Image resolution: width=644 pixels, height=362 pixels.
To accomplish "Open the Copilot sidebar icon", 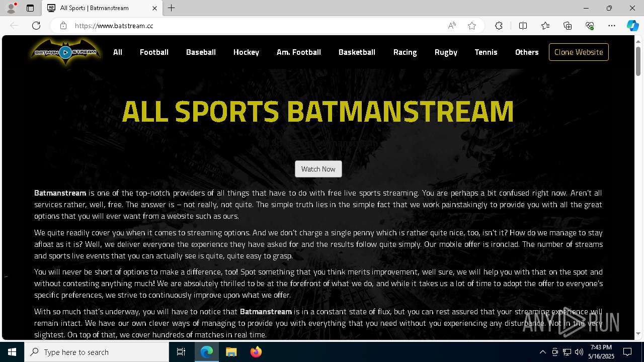I will click(x=632, y=26).
